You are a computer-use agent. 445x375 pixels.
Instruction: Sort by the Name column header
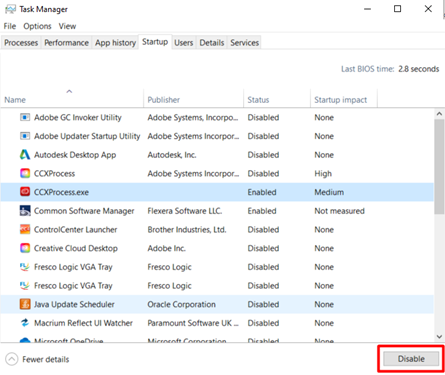[72, 98]
